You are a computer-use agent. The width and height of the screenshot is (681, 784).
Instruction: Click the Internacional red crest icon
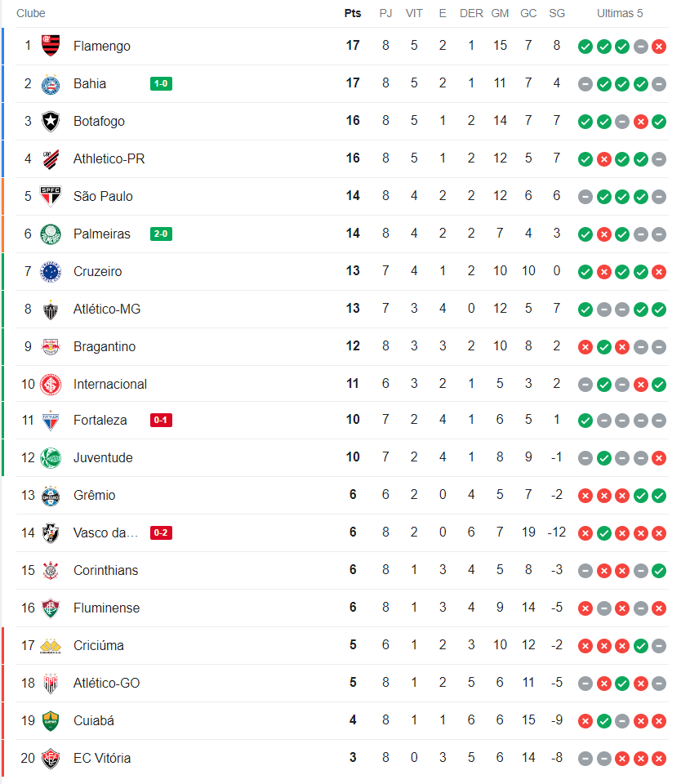click(x=51, y=384)
